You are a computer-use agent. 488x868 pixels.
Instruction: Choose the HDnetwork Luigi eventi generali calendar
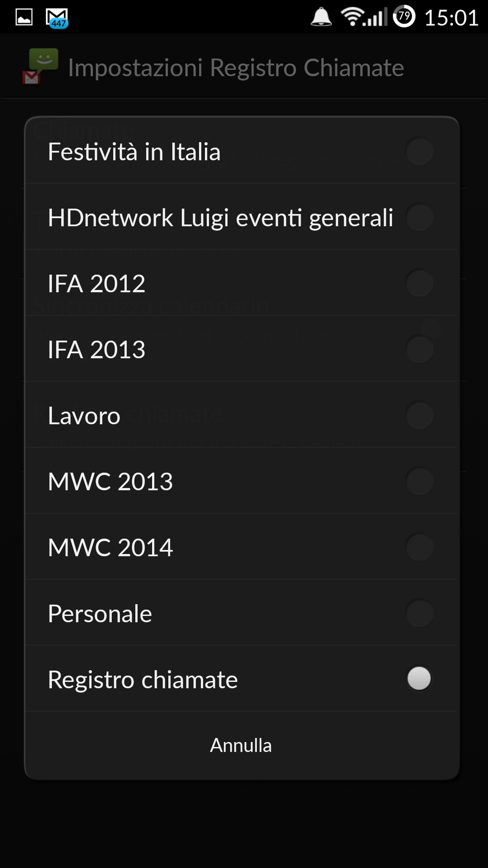221,218
